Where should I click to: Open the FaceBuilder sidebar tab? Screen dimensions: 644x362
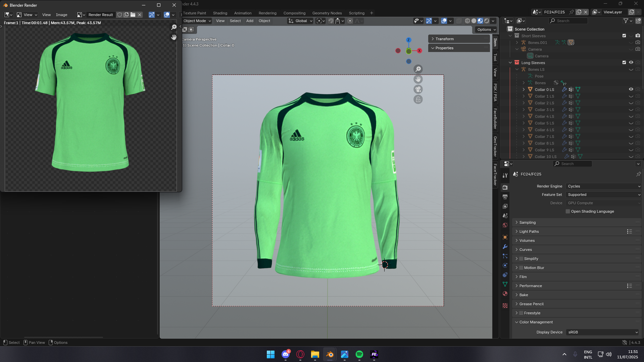click(495, 118)
